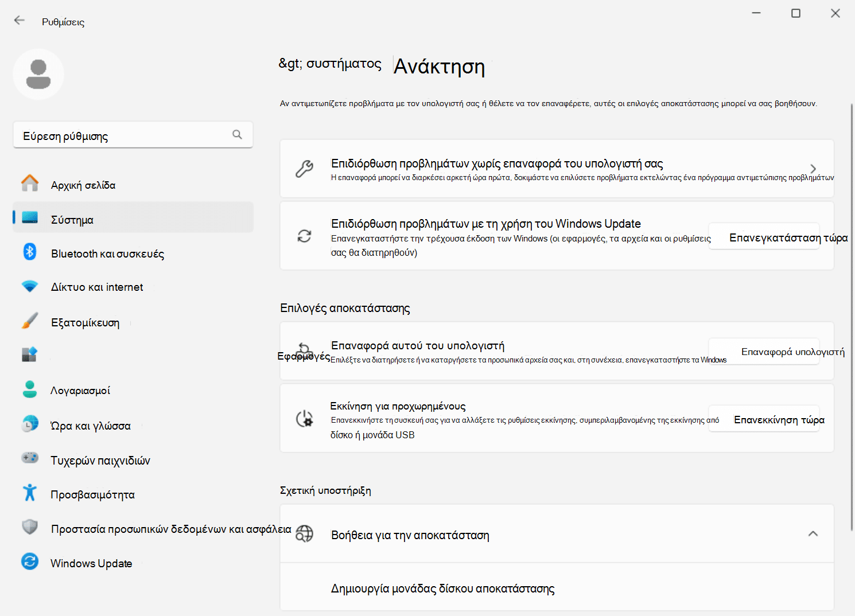855x616 pixels.
Task: Click the magnifier icon in search box
Action: click(x=237, y=135)
